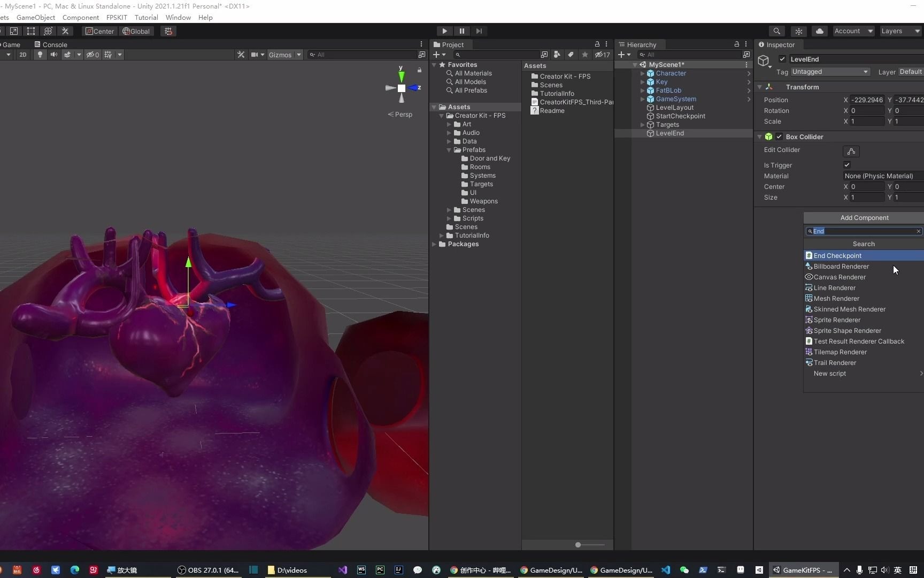
Task: Click the Add Component button
Action: coord(864,217)
